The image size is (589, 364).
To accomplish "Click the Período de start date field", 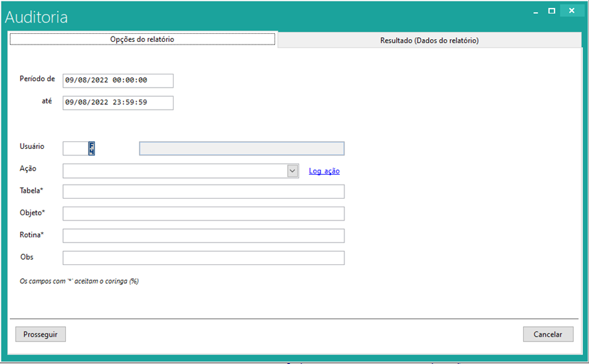I will tap(118, 80).
